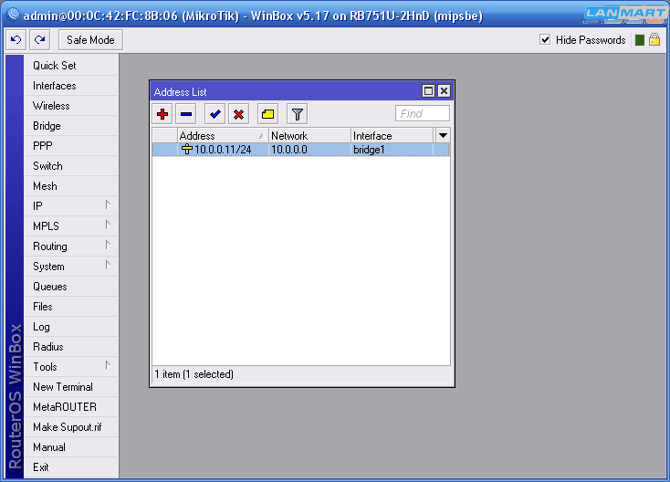
Task: Enable Safe Mode
Action: tap(90, 40)
